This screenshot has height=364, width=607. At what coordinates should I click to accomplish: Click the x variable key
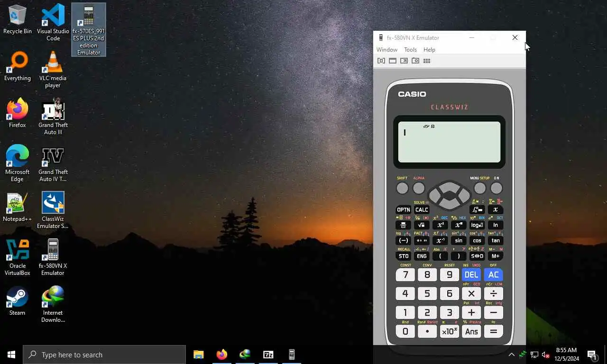(496, 210)
